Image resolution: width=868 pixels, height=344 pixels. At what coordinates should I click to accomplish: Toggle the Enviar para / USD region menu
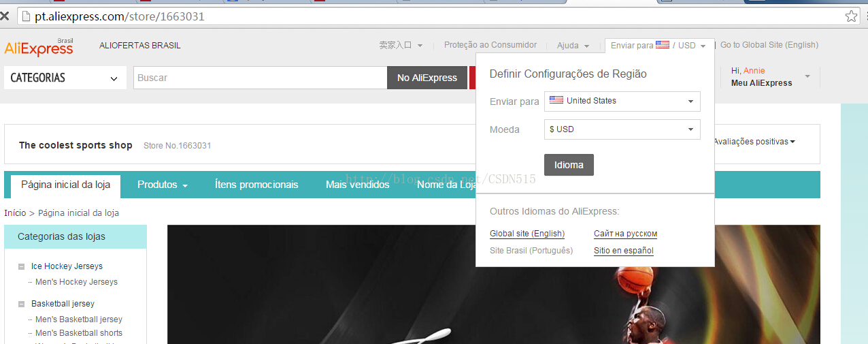(658, 46)
